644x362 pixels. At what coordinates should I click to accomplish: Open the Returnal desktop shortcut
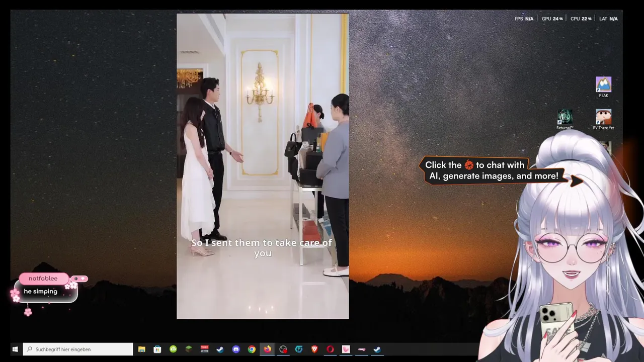[565, 120]
